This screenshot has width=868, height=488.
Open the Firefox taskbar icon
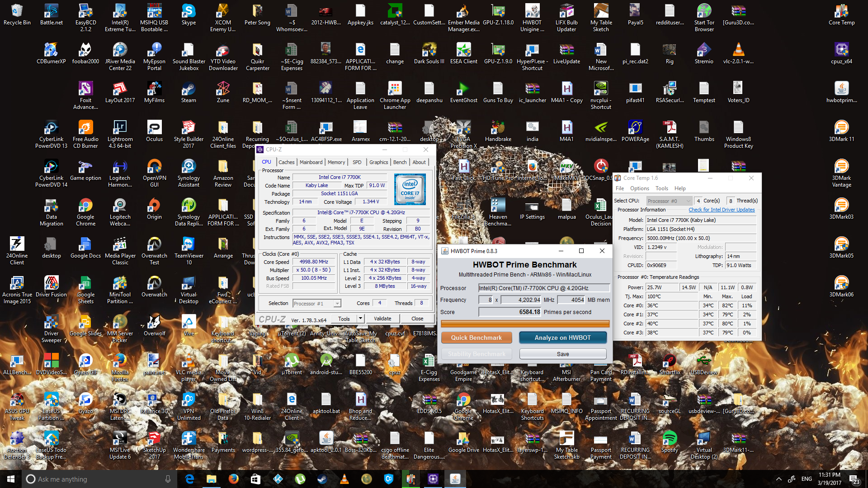coord(234,479)
